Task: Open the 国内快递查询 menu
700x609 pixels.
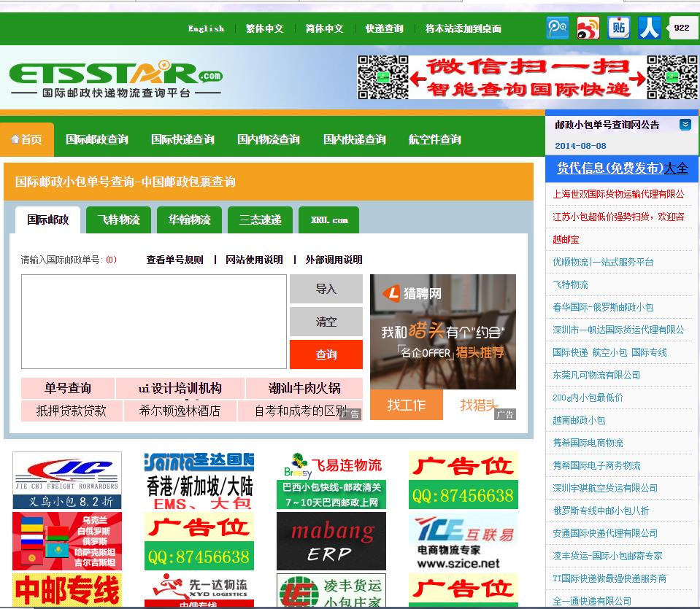Action: click(355, 139)
